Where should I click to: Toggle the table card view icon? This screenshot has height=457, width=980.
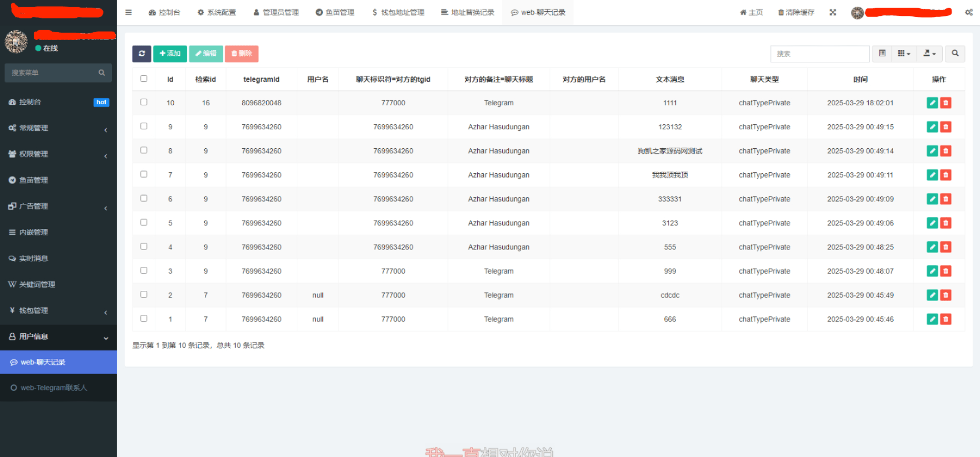tap(882, 54)
